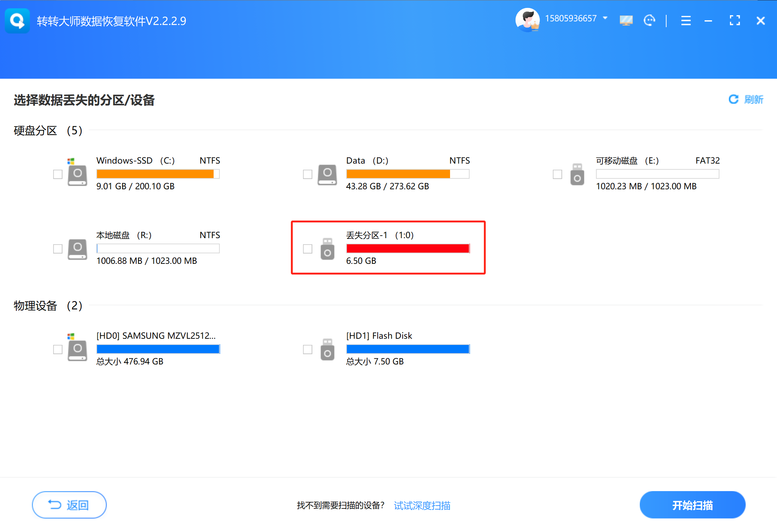Open 试试深度扫描 deep scan link

pos(422,505)
